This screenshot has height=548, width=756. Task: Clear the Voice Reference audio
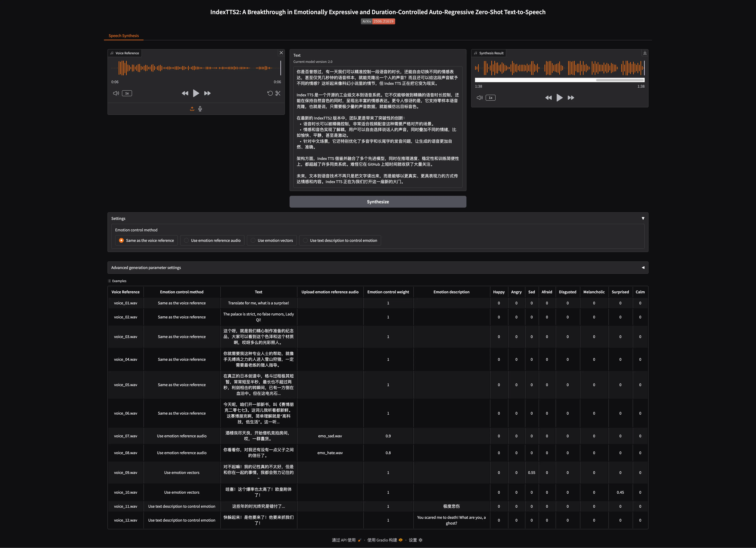tap(281, 53)
